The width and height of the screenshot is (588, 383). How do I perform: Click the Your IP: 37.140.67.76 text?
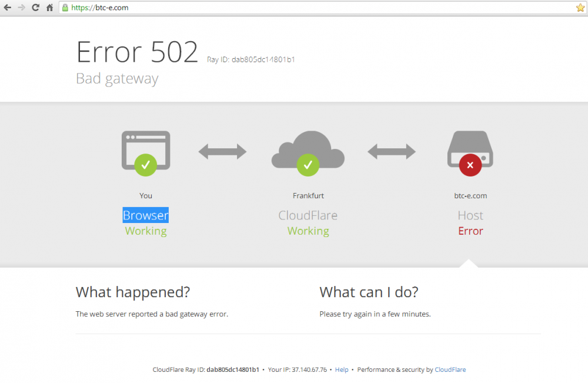[x=298, y=369]
